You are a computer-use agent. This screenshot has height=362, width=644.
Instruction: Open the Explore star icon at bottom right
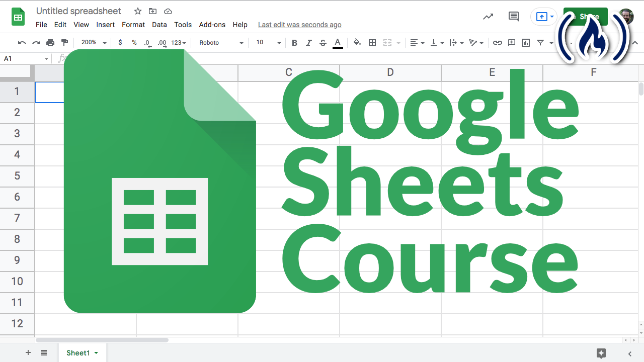[x=601, y=353]
